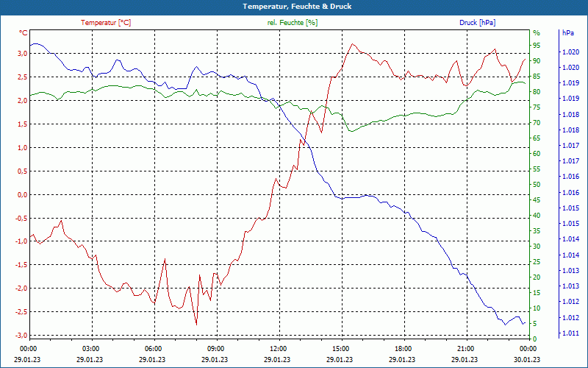This screenshot has width=588, height=368.
Task: Click the '2,5' temperature axis value
Action: click(x=23, y=77)
